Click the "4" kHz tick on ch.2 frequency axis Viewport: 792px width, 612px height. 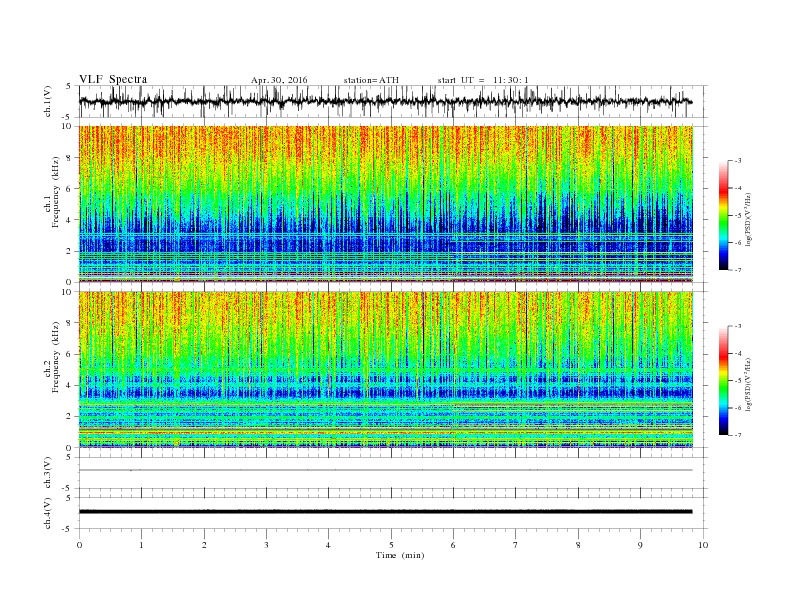pyautogui.click(x=70, y=385)
